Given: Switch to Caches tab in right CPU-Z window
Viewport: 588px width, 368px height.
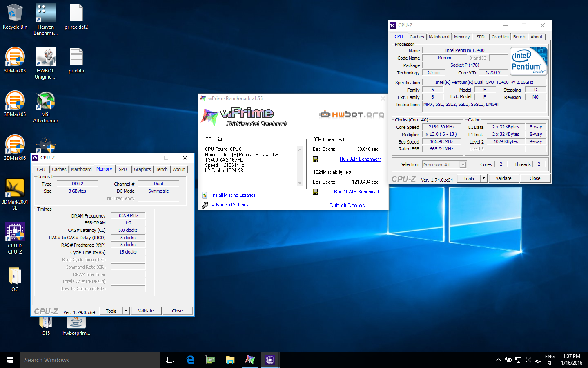Looking at the screenshot, I should 416,37.
